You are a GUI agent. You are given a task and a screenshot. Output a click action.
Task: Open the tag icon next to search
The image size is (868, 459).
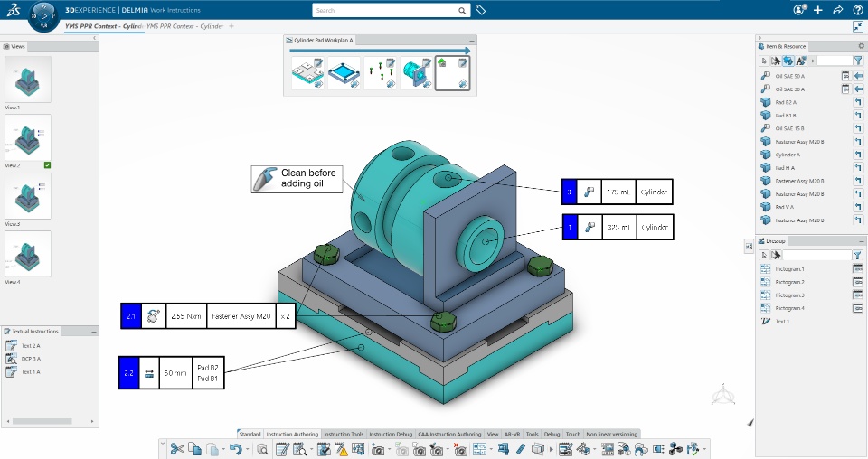coord(480,10)
